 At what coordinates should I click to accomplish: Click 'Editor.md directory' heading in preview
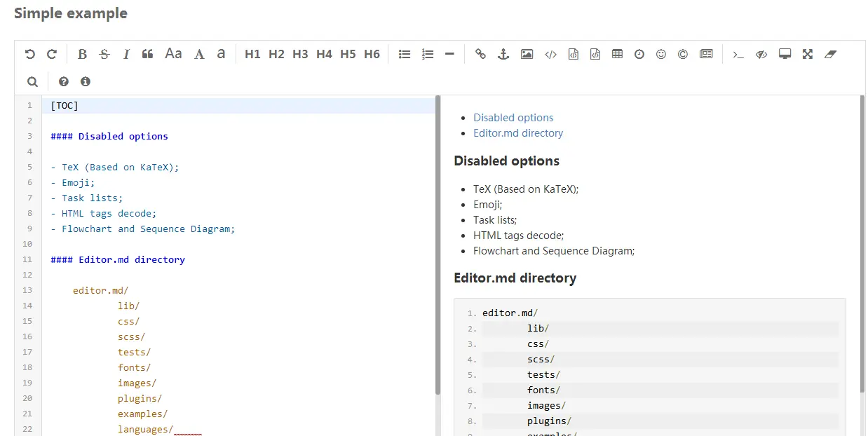pos(515,278)
